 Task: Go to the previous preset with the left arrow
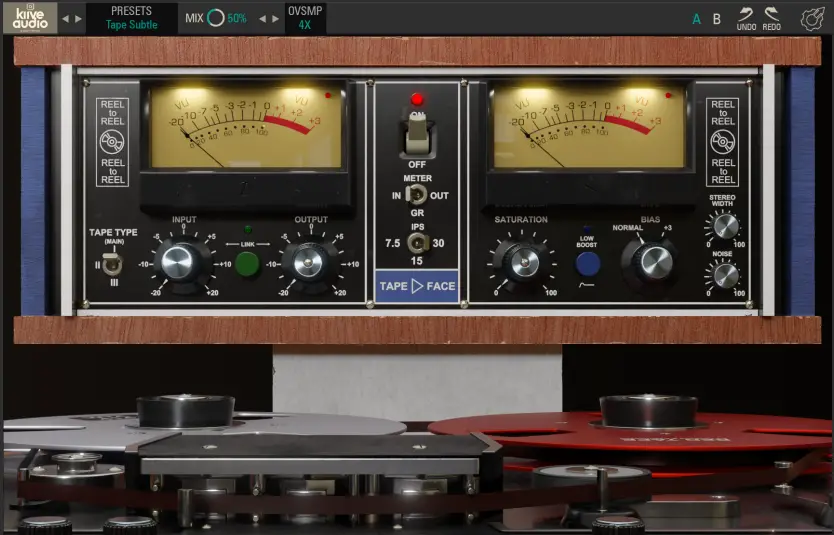tap(65, 19)
